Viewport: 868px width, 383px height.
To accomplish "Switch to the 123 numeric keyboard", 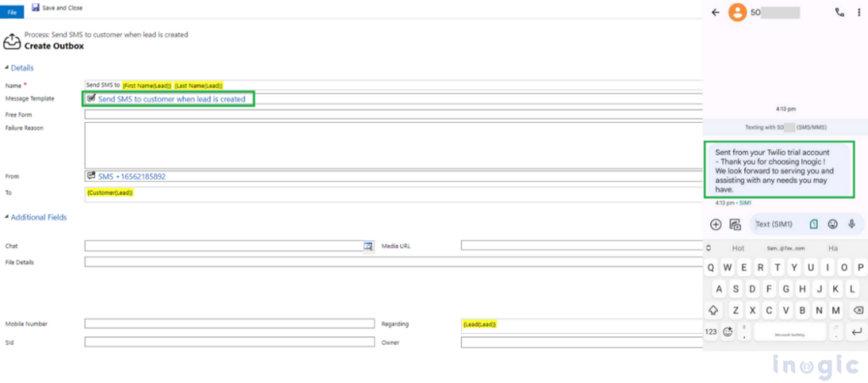I will (x=711, y=332).
